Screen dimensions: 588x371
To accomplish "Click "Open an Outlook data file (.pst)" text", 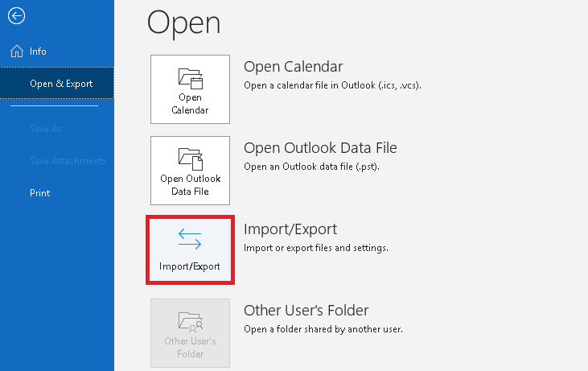I will point(311,167).
